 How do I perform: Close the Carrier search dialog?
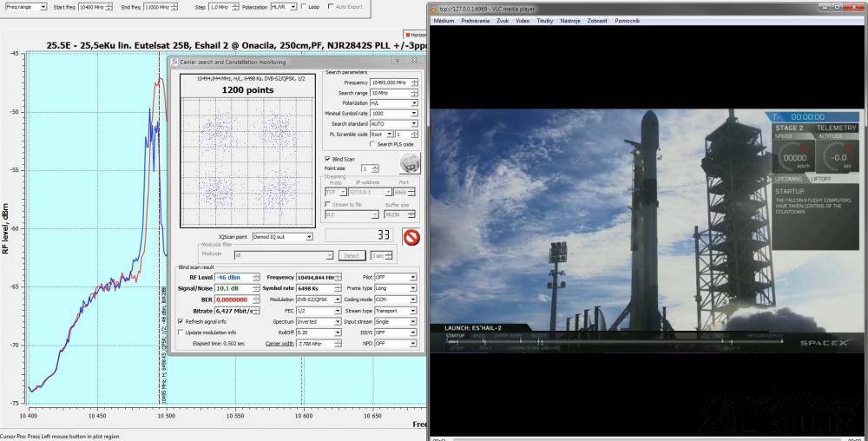tap(414, 62)
